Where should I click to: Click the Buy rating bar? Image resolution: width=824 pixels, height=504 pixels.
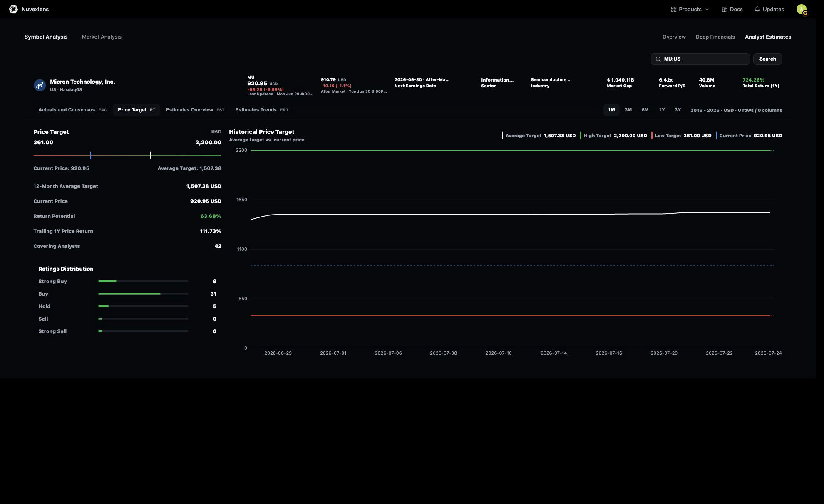(x=143, y=294)
